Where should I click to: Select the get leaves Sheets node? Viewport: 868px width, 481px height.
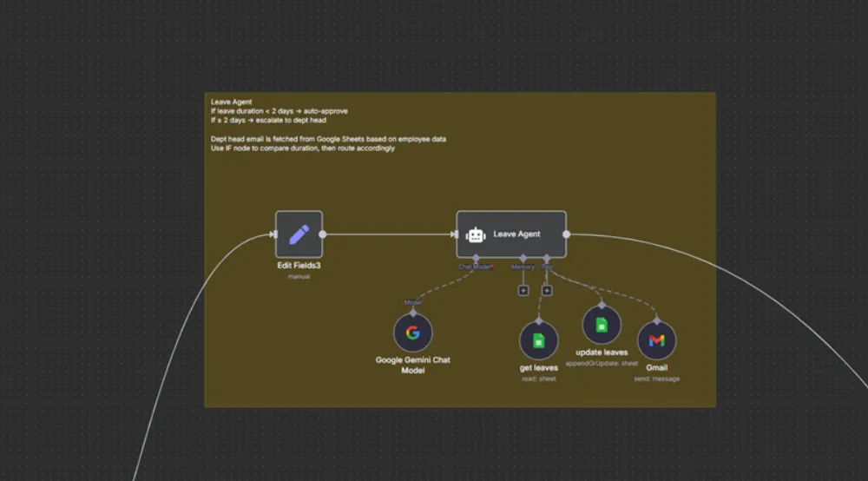pyautogui.click(x=538, y=340)
